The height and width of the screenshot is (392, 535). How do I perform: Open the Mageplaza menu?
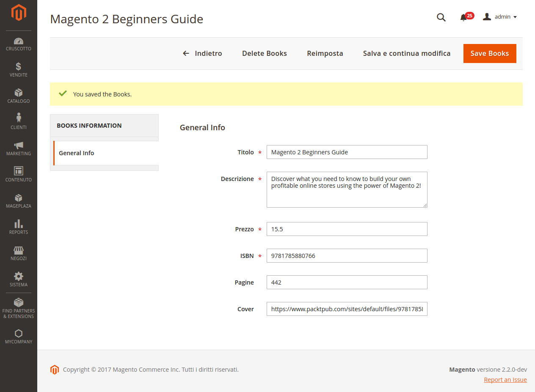pos(19,201)
